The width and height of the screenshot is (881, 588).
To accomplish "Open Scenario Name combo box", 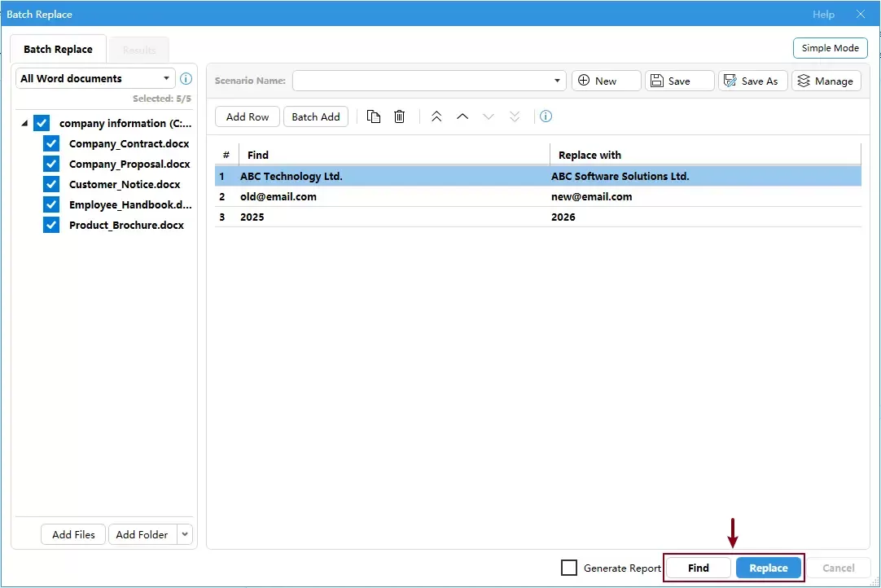I will click(x=429, y=81).
